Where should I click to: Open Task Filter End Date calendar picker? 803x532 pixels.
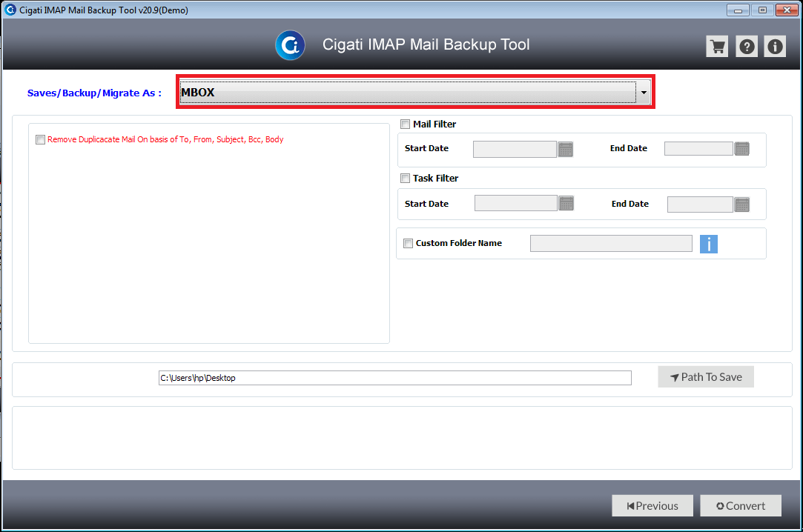[742, 205]
